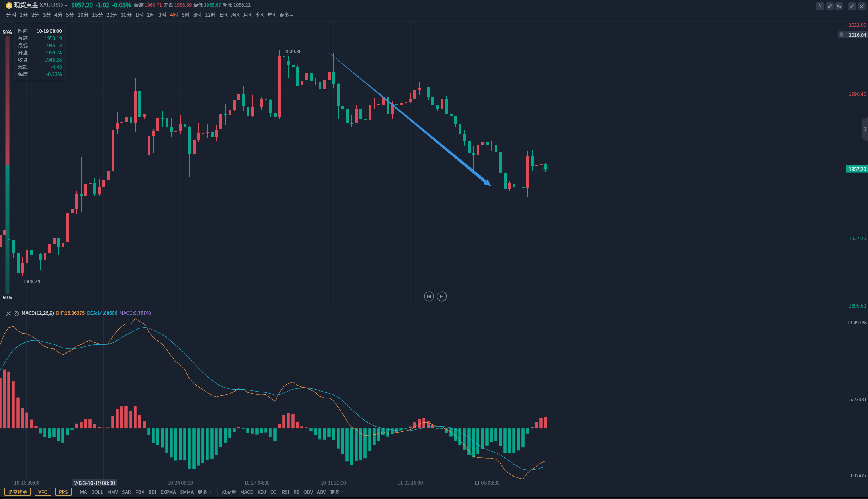Expand the right side panel arrow
The height and width of the screenshot is (499, 868).
[x=865, y=129]
